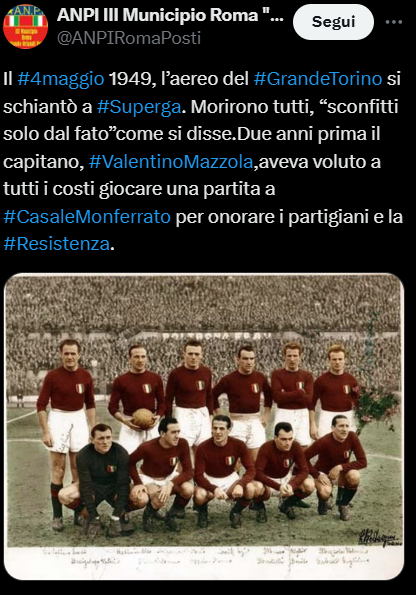Image resolution: width=416 pixels, height=595 pixels.
Task: Open ANPI III Municipio Roma display name
Action: [170, 15]
